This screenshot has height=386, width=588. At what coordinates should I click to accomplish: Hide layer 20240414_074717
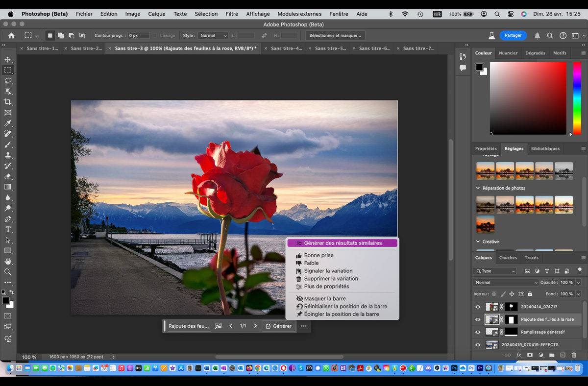click(x=478, y=307)
